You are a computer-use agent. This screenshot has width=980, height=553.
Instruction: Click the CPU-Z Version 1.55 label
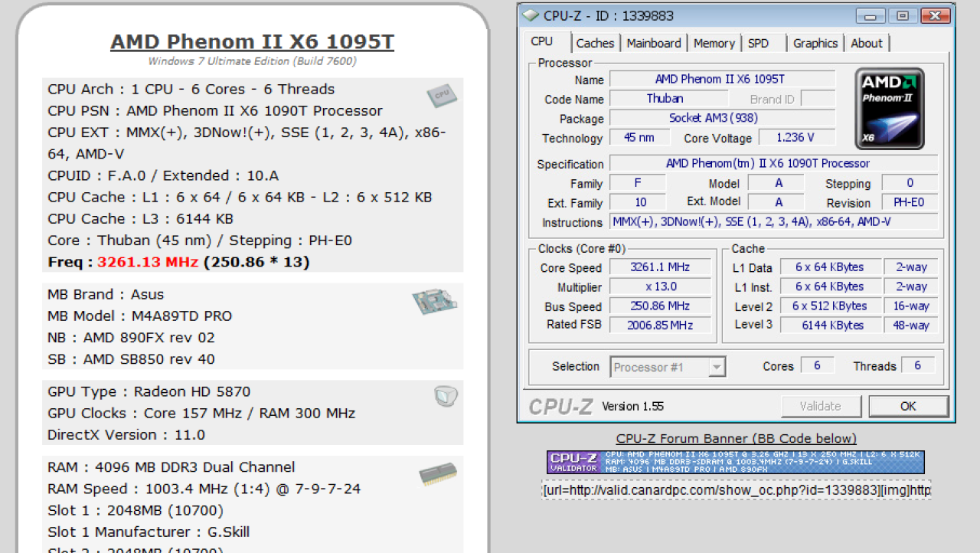point(633,406)
